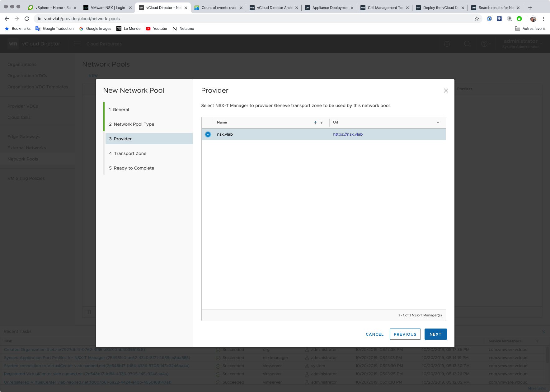The width and height of the screenshot is (550, 392).
Task: Select the nsx.vlab radio button
Action: point(208,134)
